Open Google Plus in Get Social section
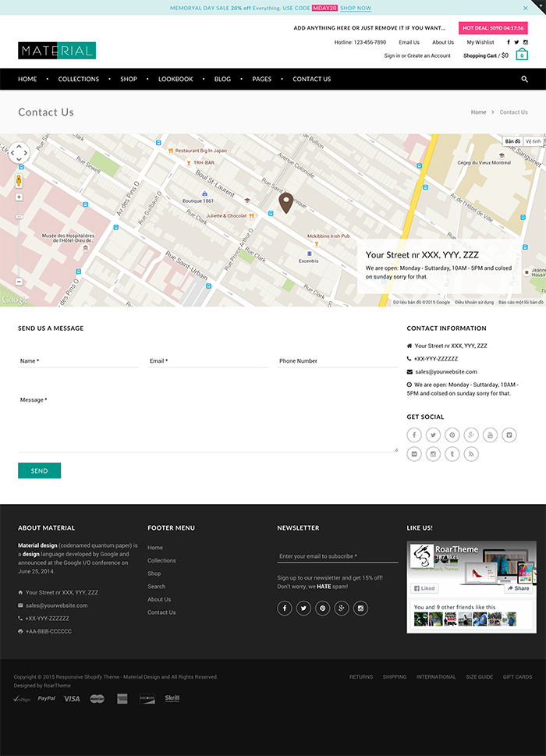Viewport: 546px width, 756px height. tap(471, 435)
